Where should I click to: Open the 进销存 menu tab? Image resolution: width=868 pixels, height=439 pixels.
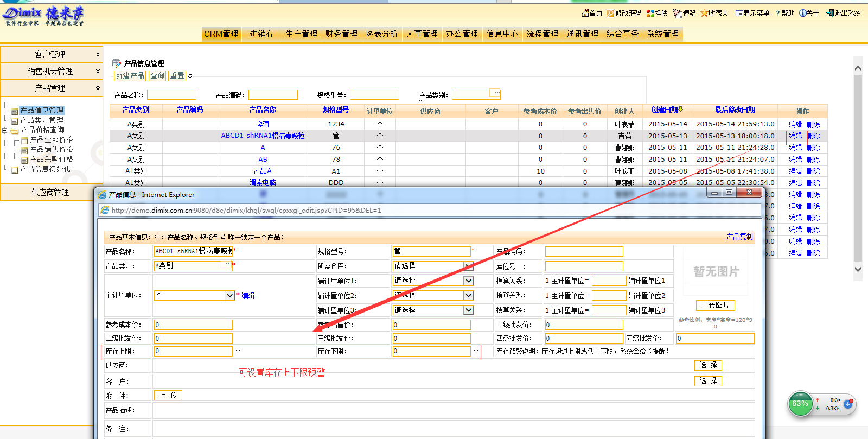pos(261,34)
